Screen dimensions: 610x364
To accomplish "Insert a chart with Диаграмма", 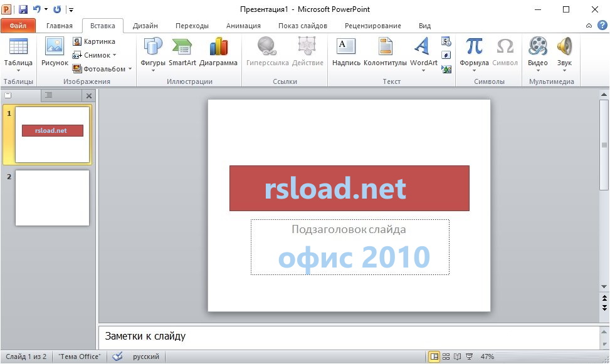I will 218,52.
